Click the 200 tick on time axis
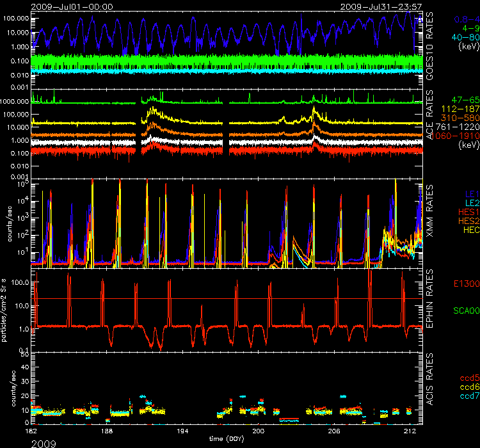The width and height of the screenshot is (480, 448). click(258, 433)
